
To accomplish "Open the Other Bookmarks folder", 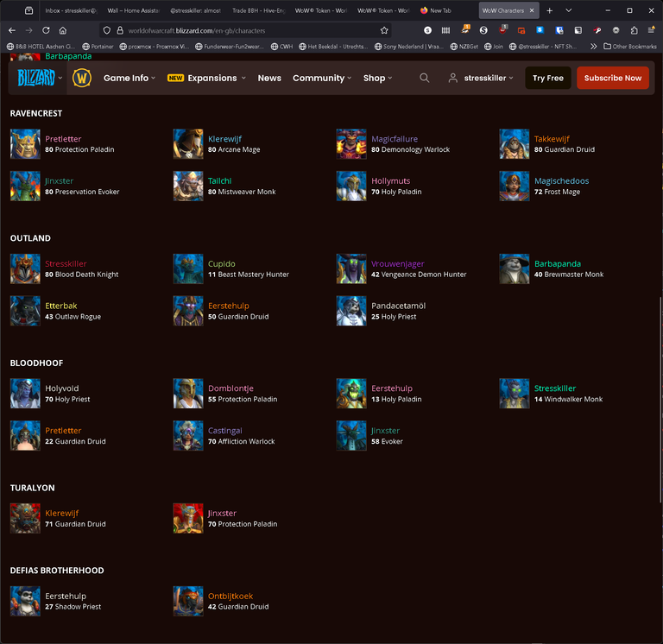I will pyautogui.click(x=630, y=47).
